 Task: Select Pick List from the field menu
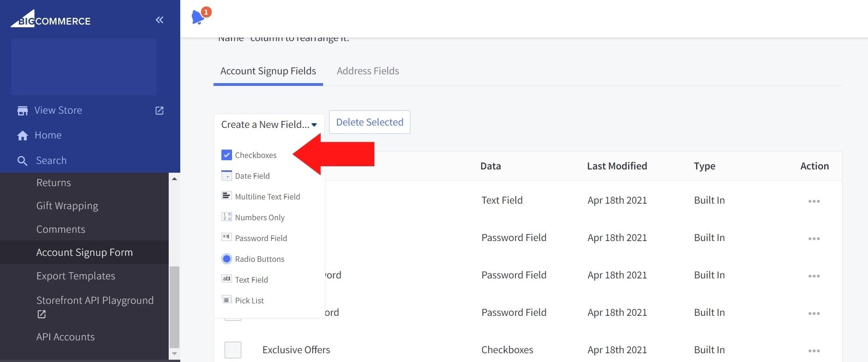(x=249, y=301)
